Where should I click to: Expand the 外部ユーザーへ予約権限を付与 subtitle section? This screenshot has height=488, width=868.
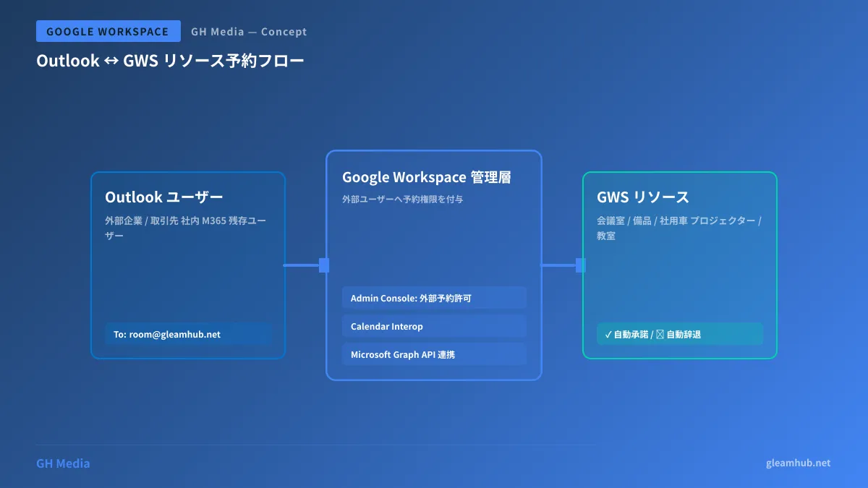(403, 199)
